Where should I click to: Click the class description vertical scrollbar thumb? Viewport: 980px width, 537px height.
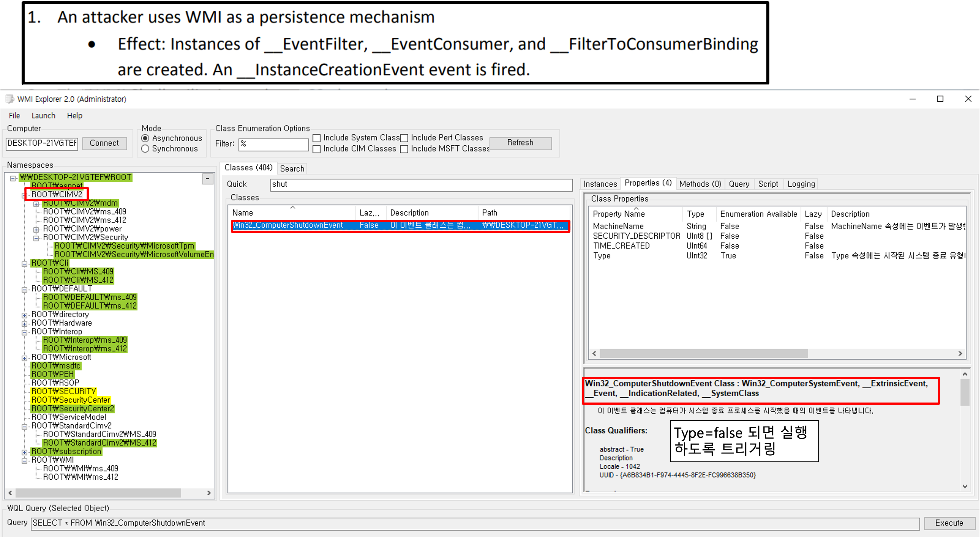click(965, 393)
